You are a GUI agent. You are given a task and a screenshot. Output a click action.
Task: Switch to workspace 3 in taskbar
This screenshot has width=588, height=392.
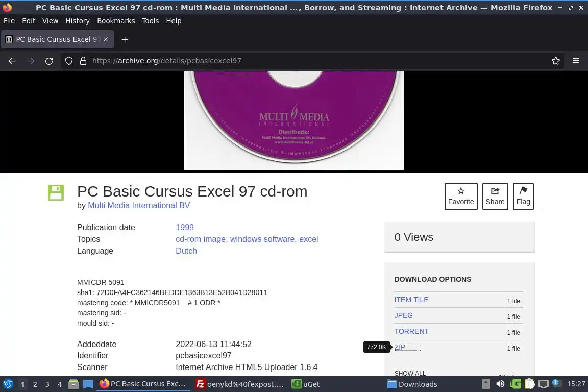pyautogui.click(x=47, y=384)
